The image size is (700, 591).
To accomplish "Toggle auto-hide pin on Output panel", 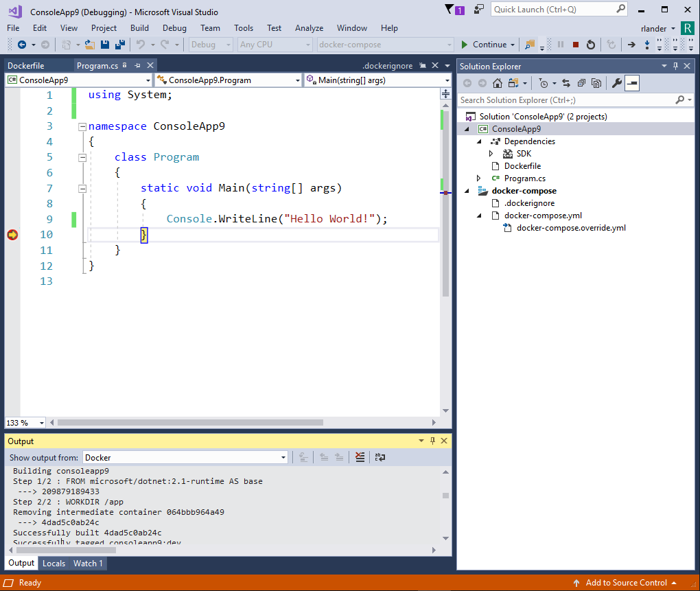I will click(x=432, y=441).
